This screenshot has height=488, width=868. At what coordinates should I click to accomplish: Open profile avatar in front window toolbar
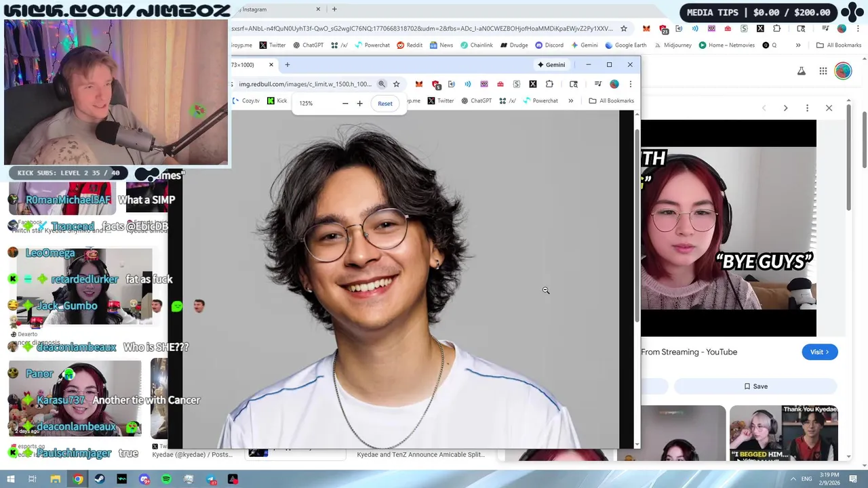(614, 84)
